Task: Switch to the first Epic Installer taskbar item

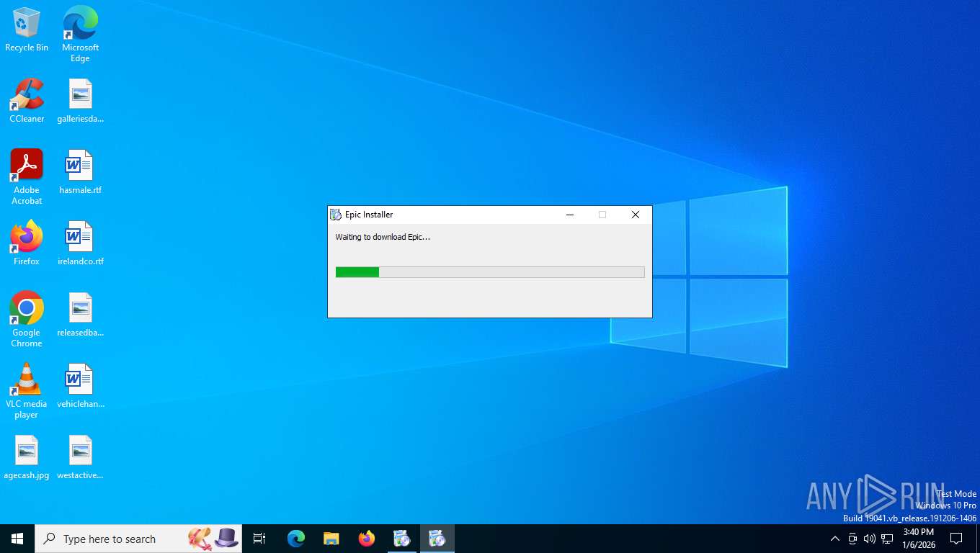Action: [x=402, y=539]
